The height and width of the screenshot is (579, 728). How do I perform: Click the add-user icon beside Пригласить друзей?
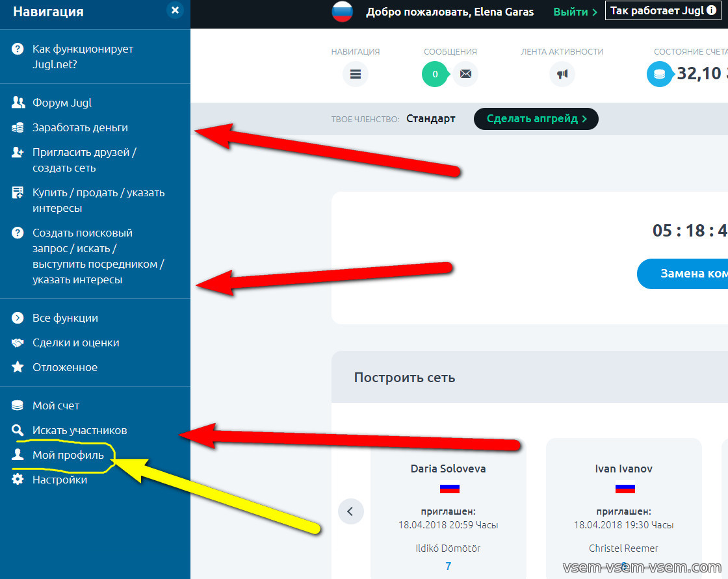point(18,152)
